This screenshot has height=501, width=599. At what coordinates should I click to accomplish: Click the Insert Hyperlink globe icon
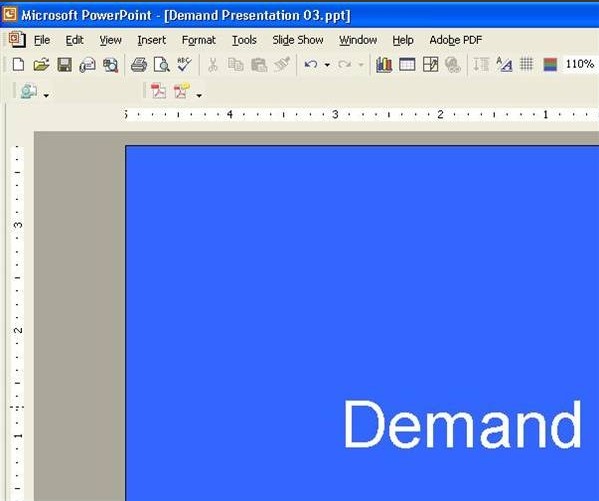pos(453,65)
